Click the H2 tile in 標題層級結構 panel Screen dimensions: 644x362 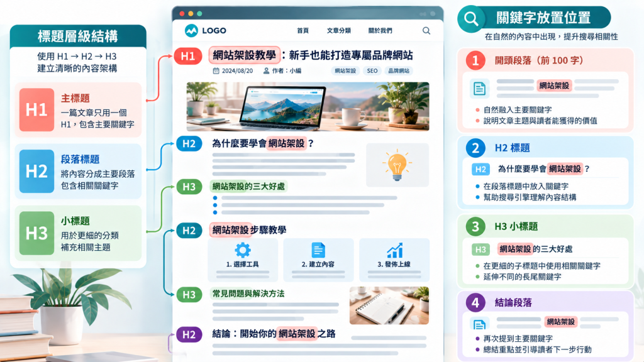click(x=36, y=171)
